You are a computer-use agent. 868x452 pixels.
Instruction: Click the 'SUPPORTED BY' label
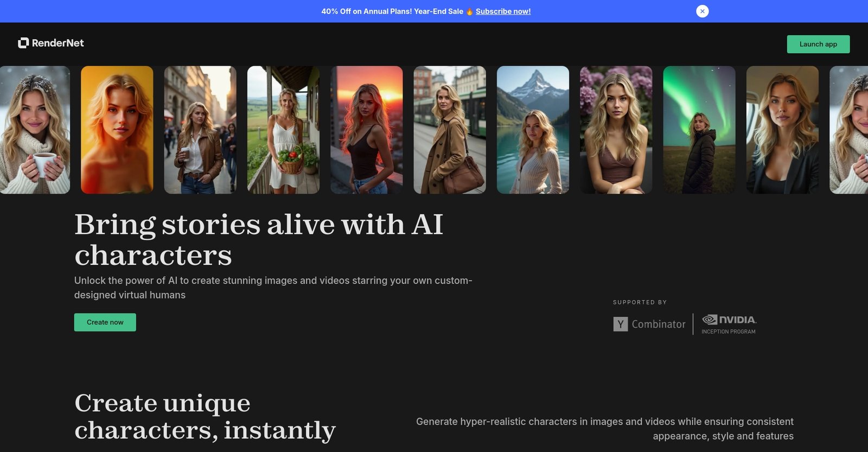pyautogui.click(x=640, y=302)
